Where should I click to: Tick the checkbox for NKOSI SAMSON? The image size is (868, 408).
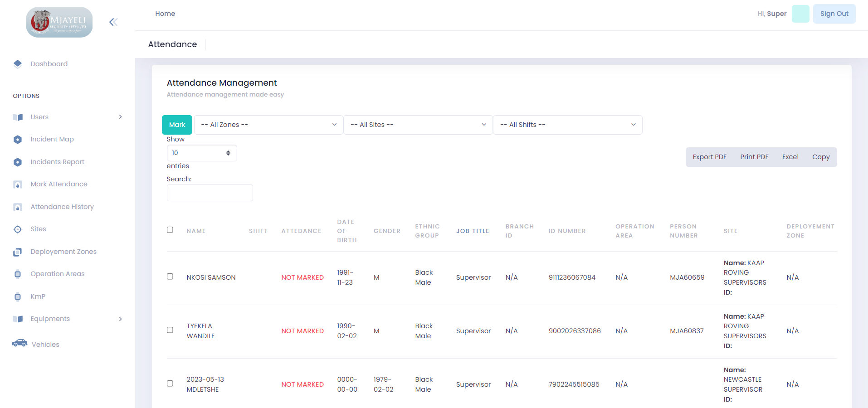coord(170,277)
